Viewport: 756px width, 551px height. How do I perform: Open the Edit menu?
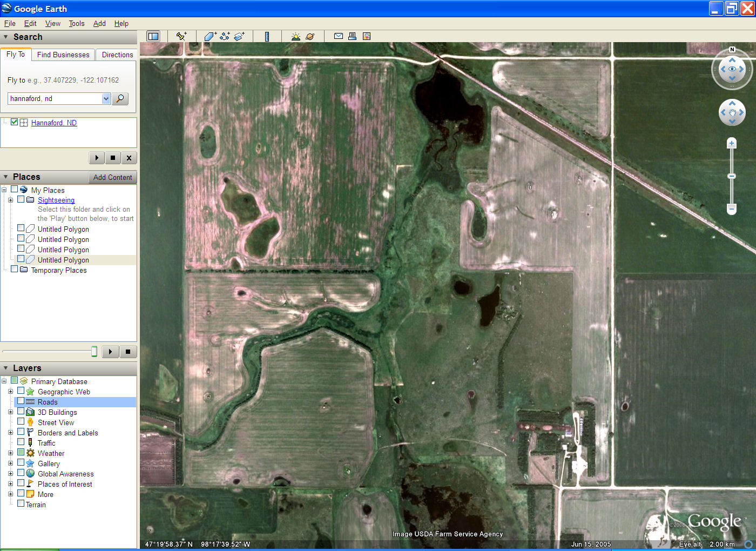pos(30,23)
